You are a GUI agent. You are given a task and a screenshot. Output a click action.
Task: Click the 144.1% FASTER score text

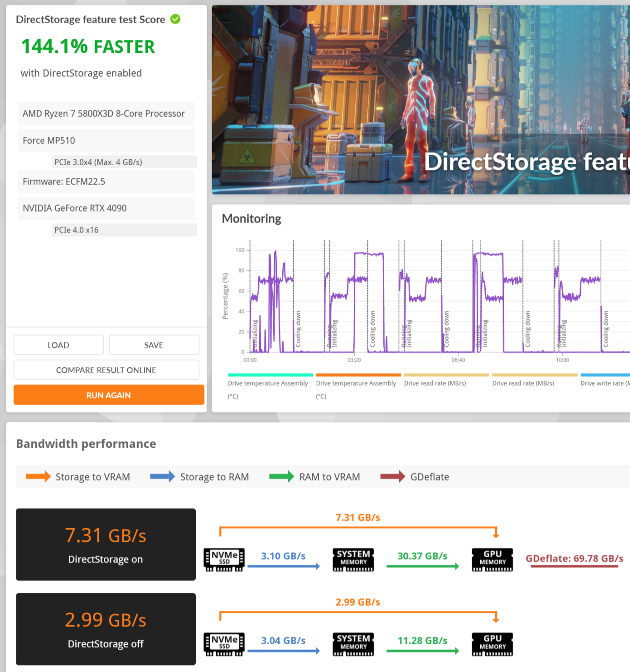coord(88,46)
